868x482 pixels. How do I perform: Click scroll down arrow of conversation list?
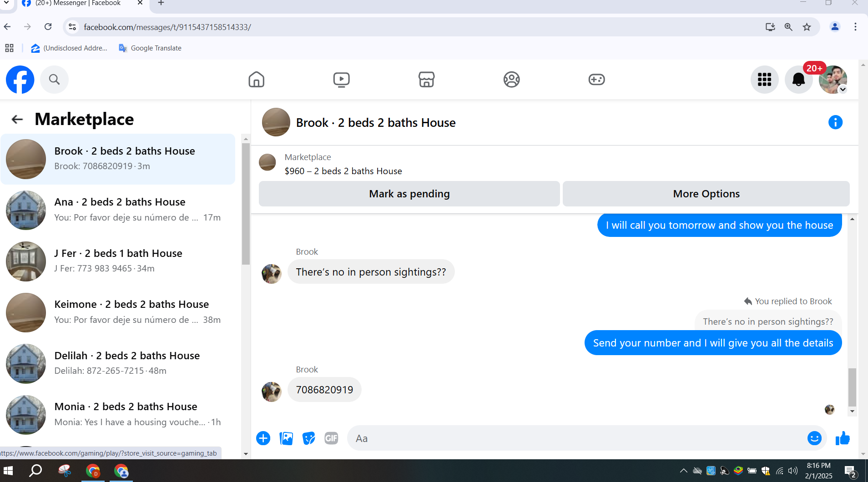click(x=246, y=454)
